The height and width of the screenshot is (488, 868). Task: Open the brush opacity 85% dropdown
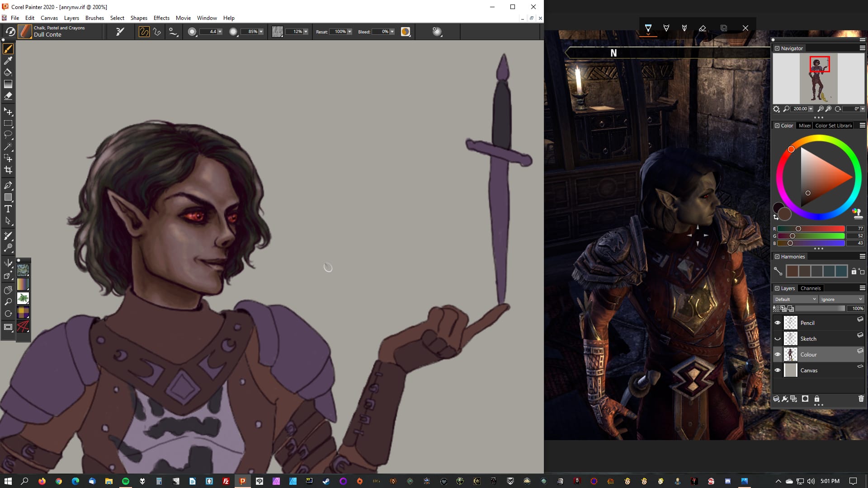261,32
